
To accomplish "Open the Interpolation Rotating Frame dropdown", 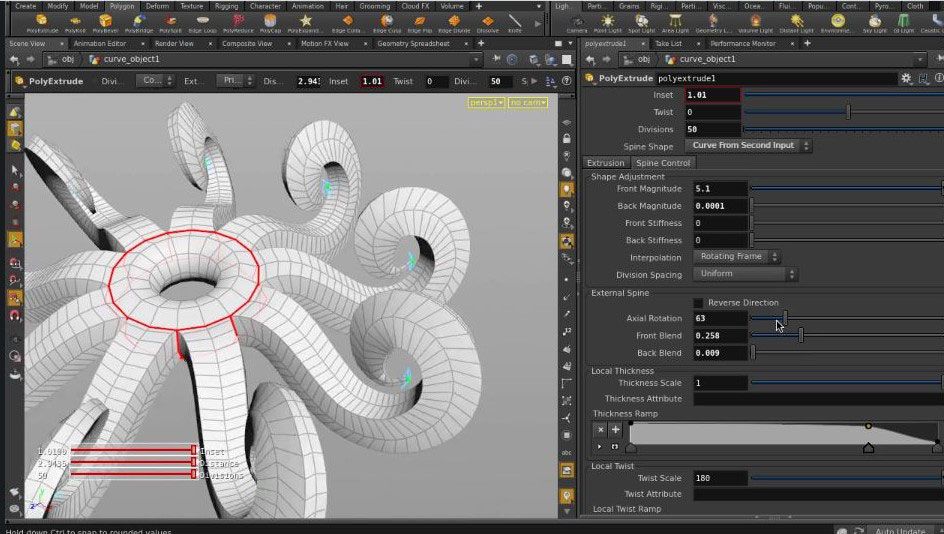I will click(736, 256).
